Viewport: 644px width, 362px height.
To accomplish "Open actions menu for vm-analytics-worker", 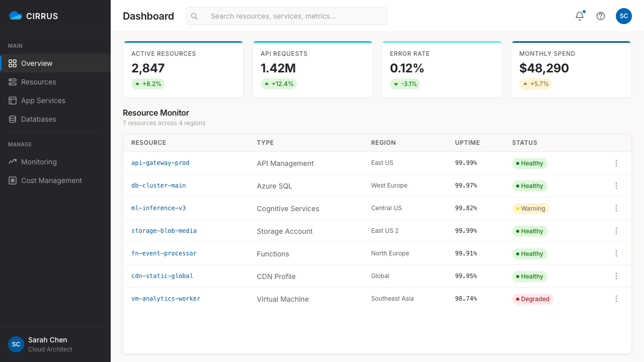I will click(616, 299).
